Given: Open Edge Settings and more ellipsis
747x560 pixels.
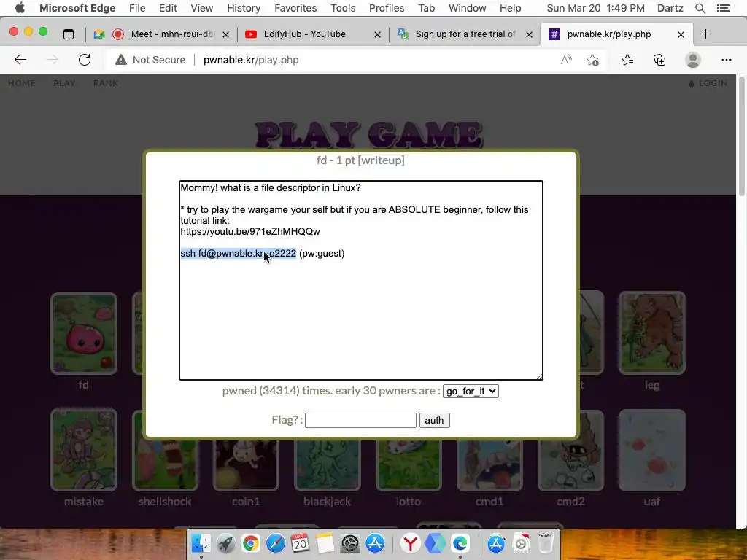Looking at the screenshot, I should pyautogui.click(x=726, y=60).
